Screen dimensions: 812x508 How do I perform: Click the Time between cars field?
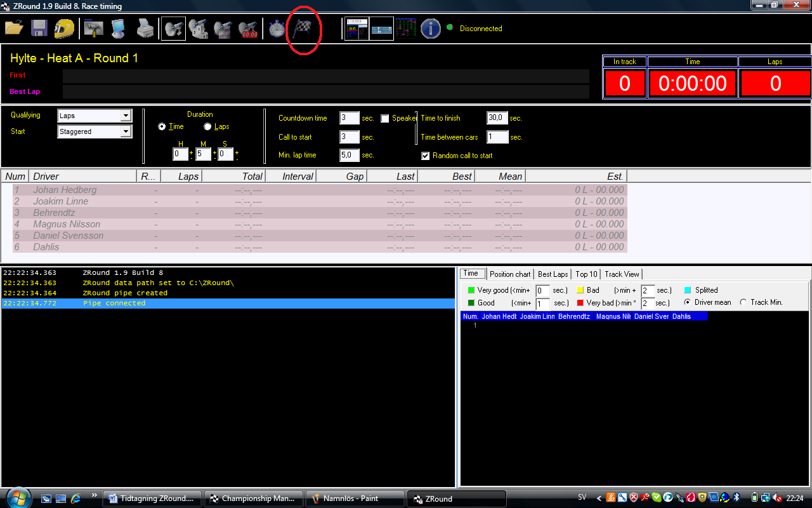(497, 137)
